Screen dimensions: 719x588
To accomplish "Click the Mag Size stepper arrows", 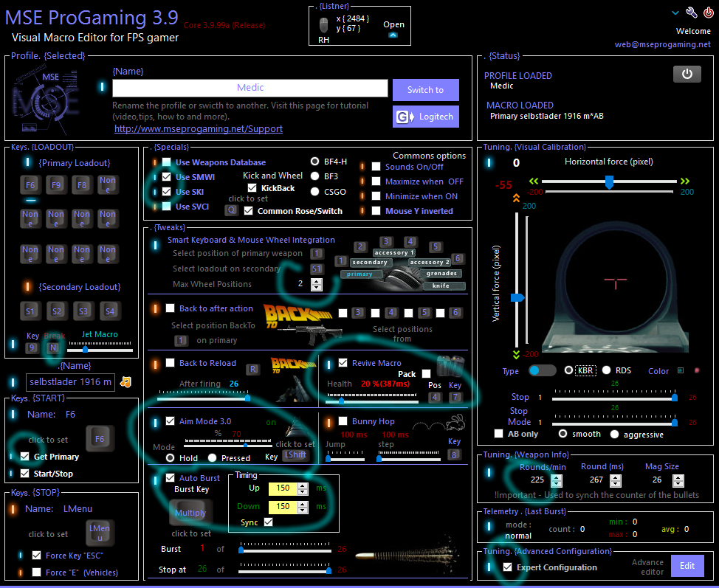I will [x=678, y=480].
